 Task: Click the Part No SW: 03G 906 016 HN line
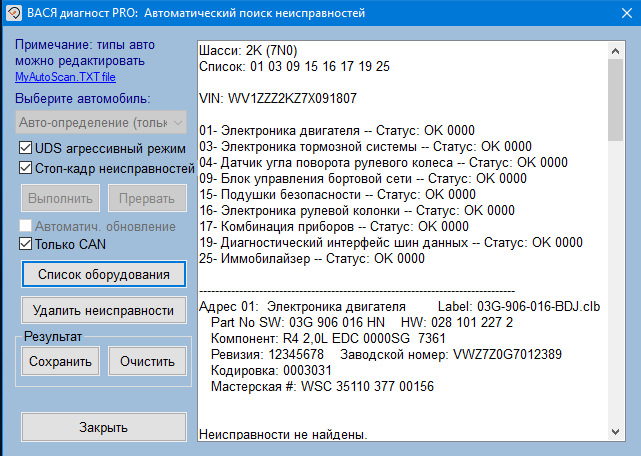tap(362, 322)
